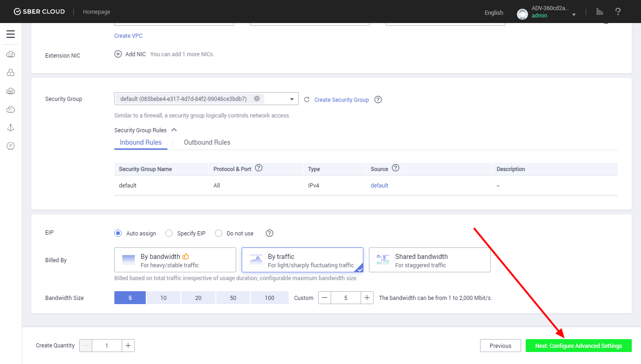Click help icon next to Protocol & Port
This screenshot has height=364, width=641.
pyautogui.click(x=259, y=168)
